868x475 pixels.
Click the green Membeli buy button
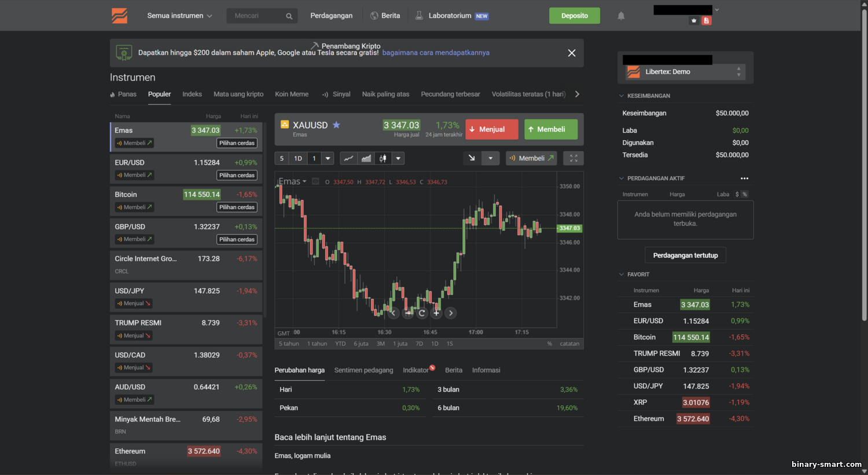tap(550, 129)
